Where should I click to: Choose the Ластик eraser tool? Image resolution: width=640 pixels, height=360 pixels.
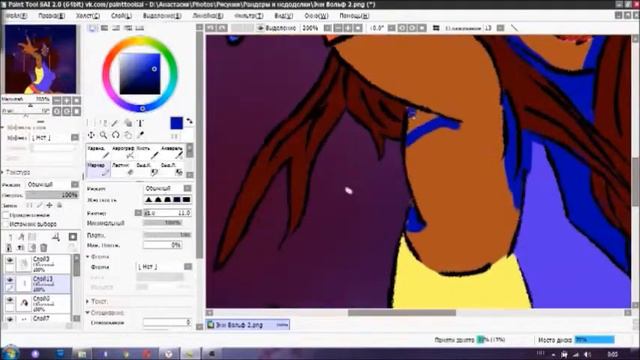pos(123,169)
